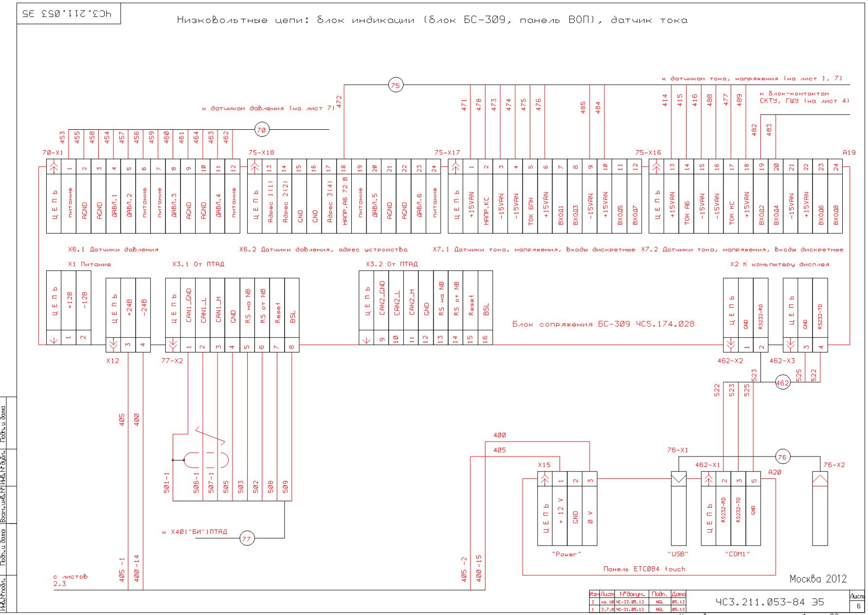Click the heading 'X3.1 От ПТАД'
868x615 pixels.
click(x=198, y=264)
